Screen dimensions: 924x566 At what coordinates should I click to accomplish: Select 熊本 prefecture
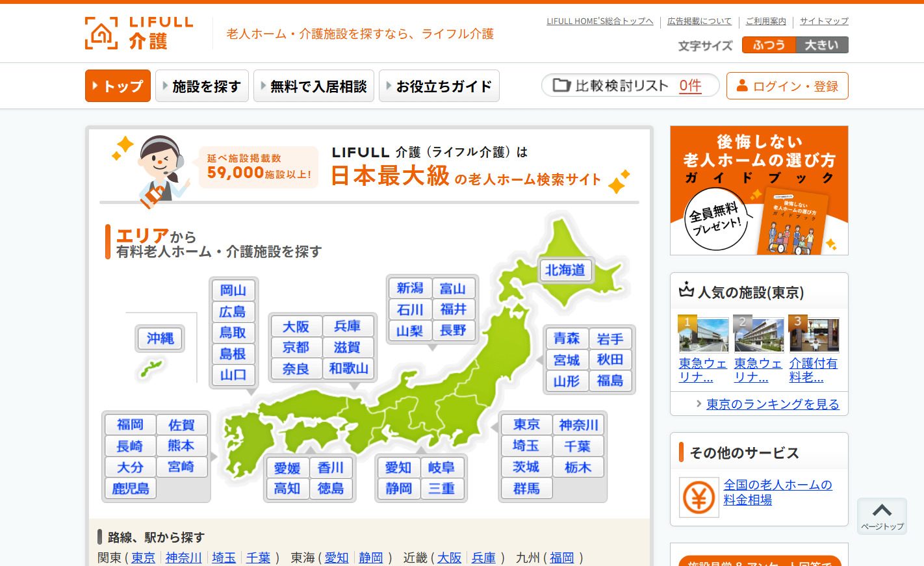point(181,446)
